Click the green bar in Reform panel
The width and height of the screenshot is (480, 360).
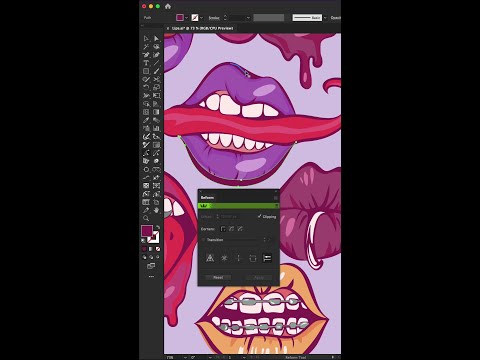238,206
